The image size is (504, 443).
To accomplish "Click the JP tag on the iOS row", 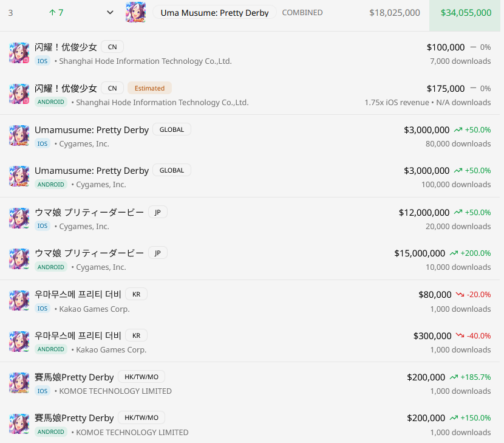I will point(157,212).
